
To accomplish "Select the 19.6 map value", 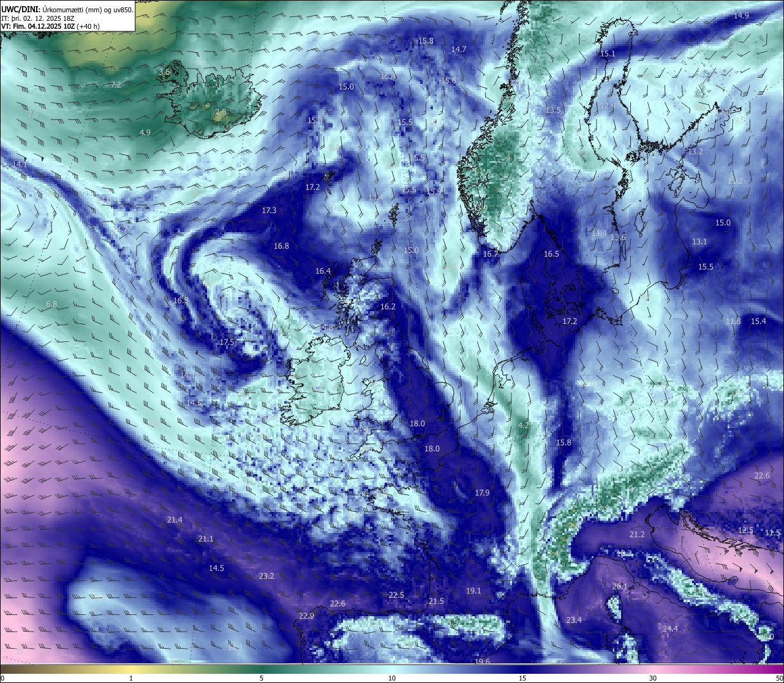I will tap(482, 662).
